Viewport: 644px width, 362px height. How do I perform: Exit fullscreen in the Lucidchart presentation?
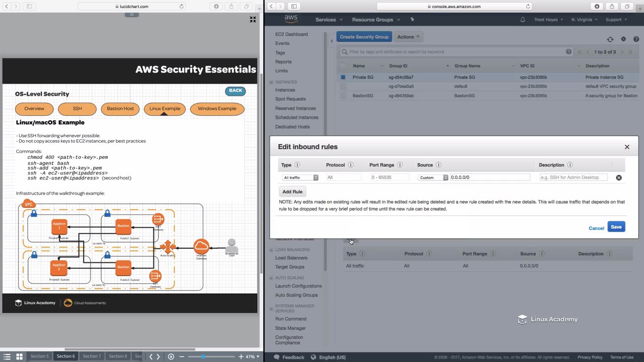(x=253, y=20)
